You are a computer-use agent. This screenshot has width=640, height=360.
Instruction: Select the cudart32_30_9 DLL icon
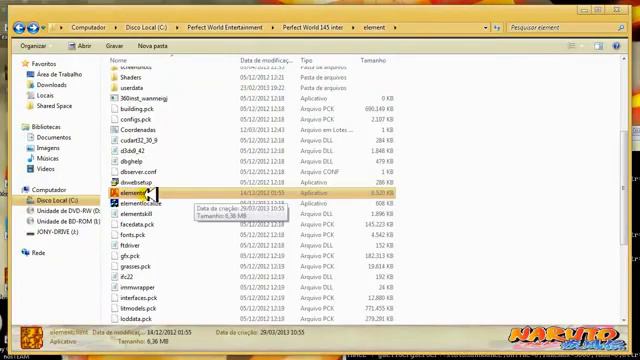click(114, 140)
